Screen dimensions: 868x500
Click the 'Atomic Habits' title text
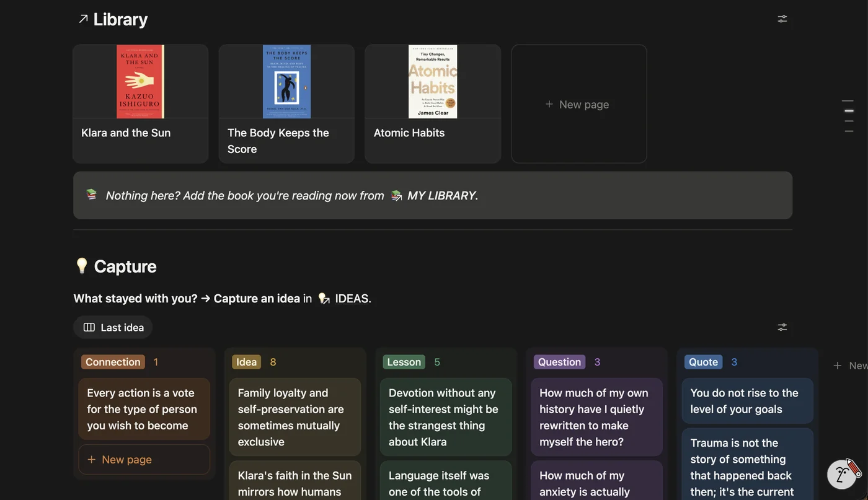click(x=409, y=133)
